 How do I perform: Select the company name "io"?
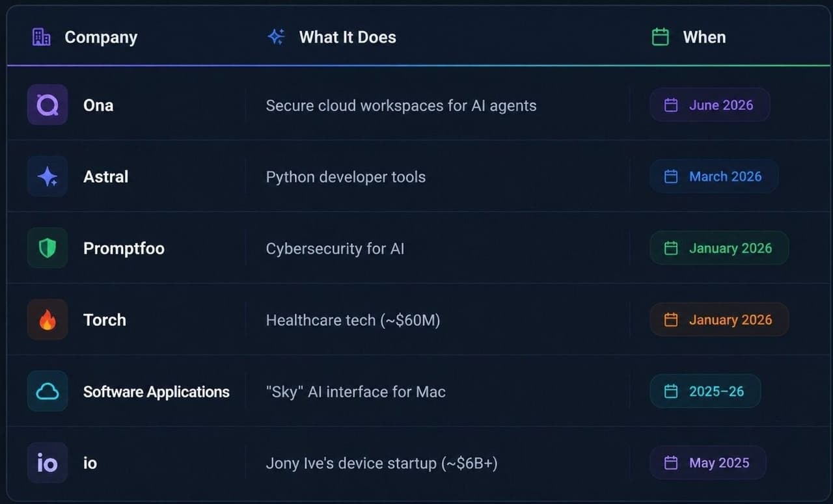pyautogui.click(x=90, y=463)
